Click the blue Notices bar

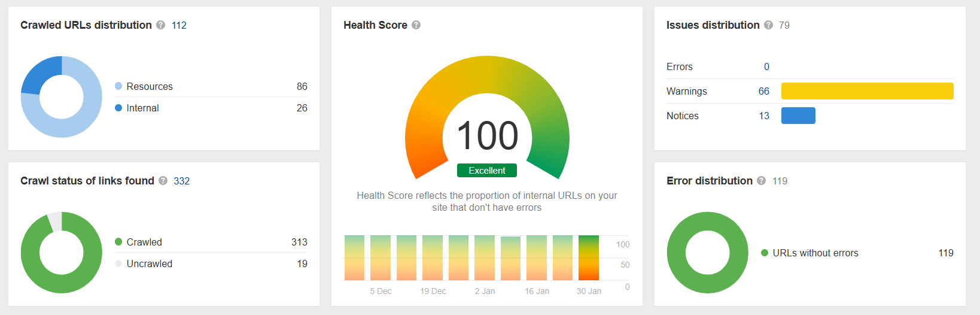798,116
